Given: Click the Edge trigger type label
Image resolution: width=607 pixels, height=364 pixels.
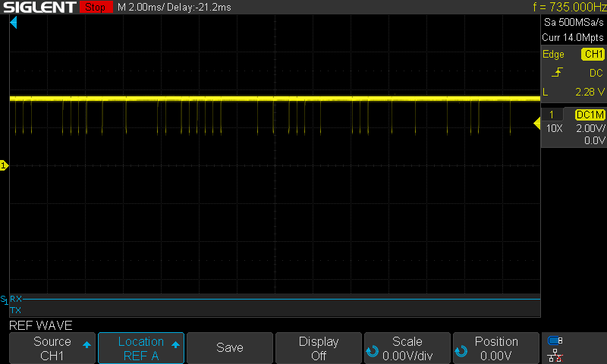Looking at the screenshot, I should click(x=553, y=54).
